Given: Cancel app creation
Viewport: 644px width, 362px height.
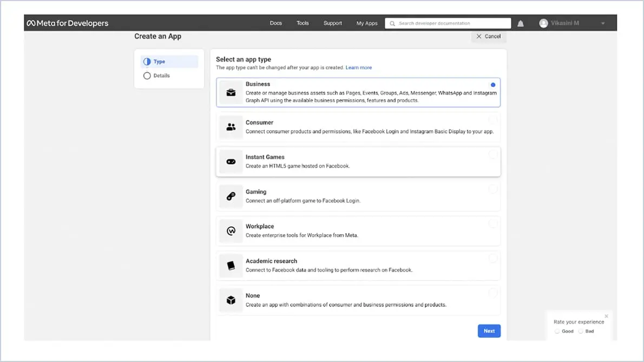Looking at the screenshot, I should pos(488,36).
